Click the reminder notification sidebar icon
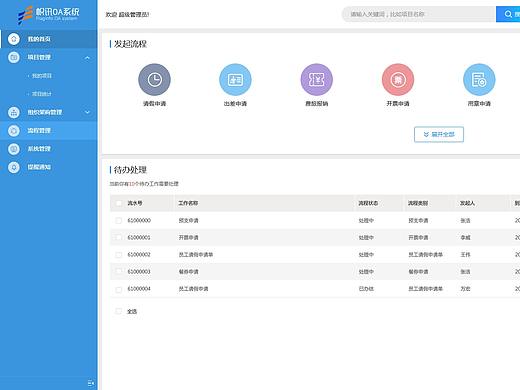 coord(14,167)
